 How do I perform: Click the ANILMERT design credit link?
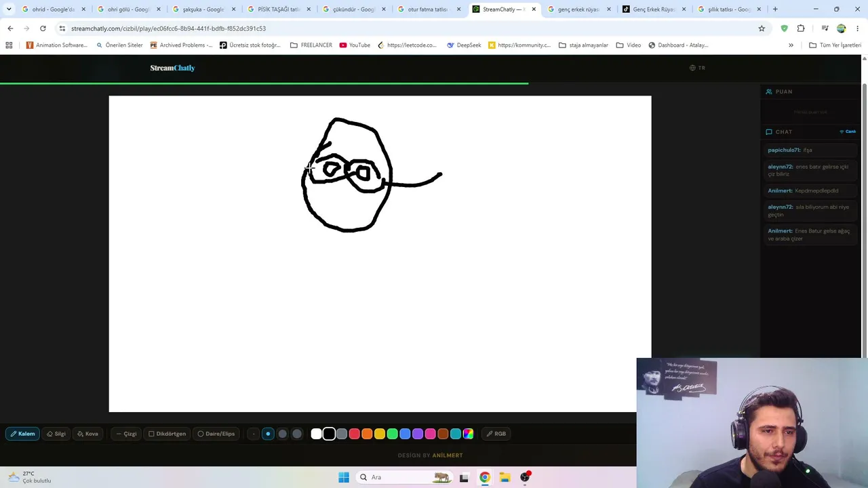click(448, 455)
